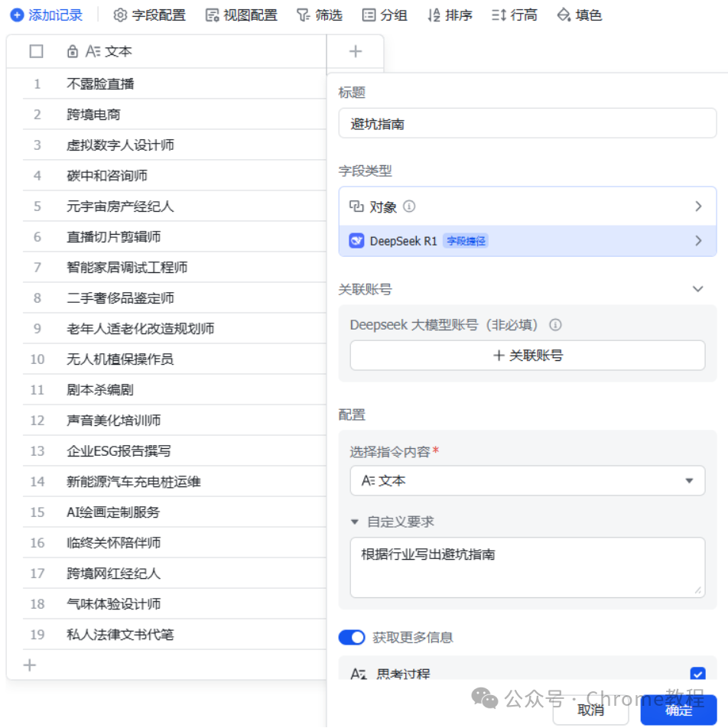Image resolution: width=728 pixels, height=728 pixels.
Task: Click the lock icon in 文本 column header
Action: [x=73, y=51]
